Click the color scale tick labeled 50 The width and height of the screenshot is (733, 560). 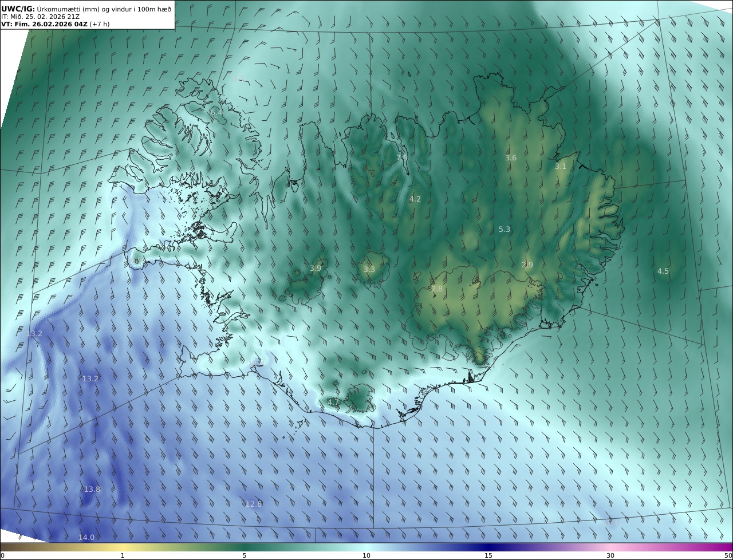[x=728, y=555]
